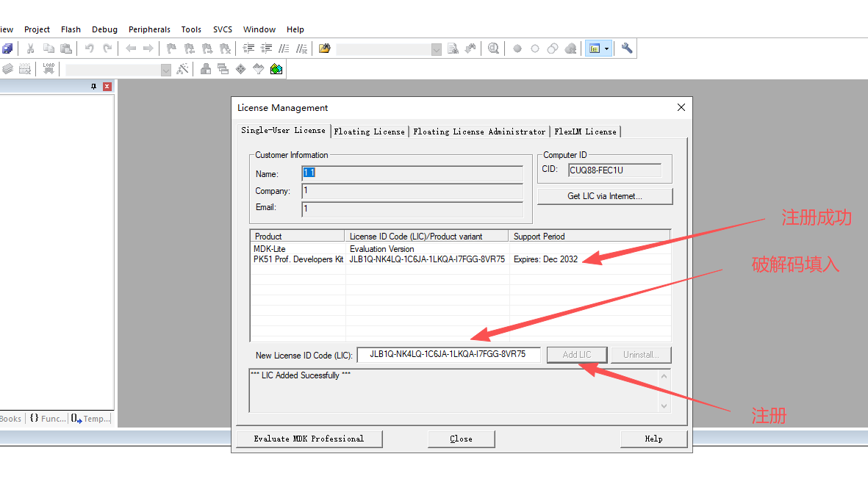The width and height of the screenshot is (868, 501).
Task: Click the Navigate Backwards arrow
Action: (131, 48)
